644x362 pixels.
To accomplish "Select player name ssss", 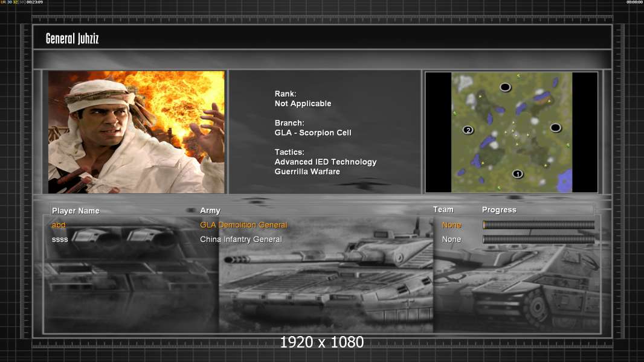I will coord(60,240).
